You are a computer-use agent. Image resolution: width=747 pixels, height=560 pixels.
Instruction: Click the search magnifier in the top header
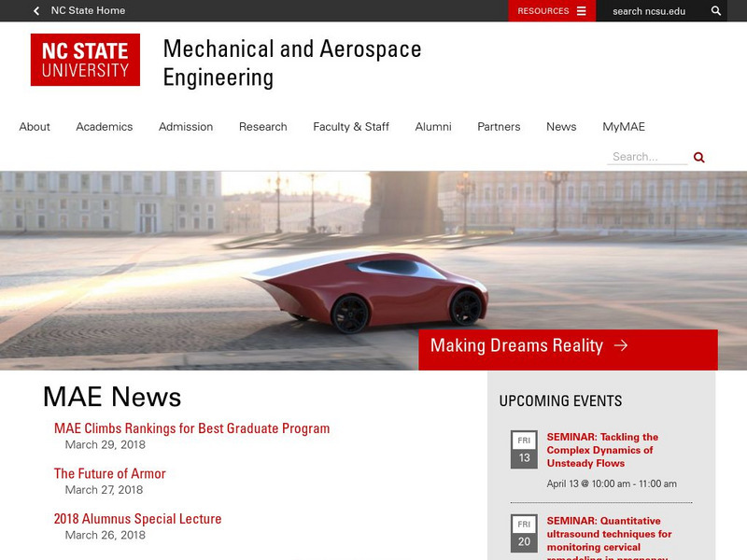click(x=716, y=11)
